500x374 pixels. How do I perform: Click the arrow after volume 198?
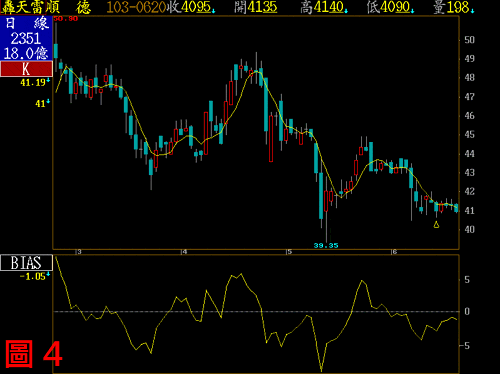[472, 11]
